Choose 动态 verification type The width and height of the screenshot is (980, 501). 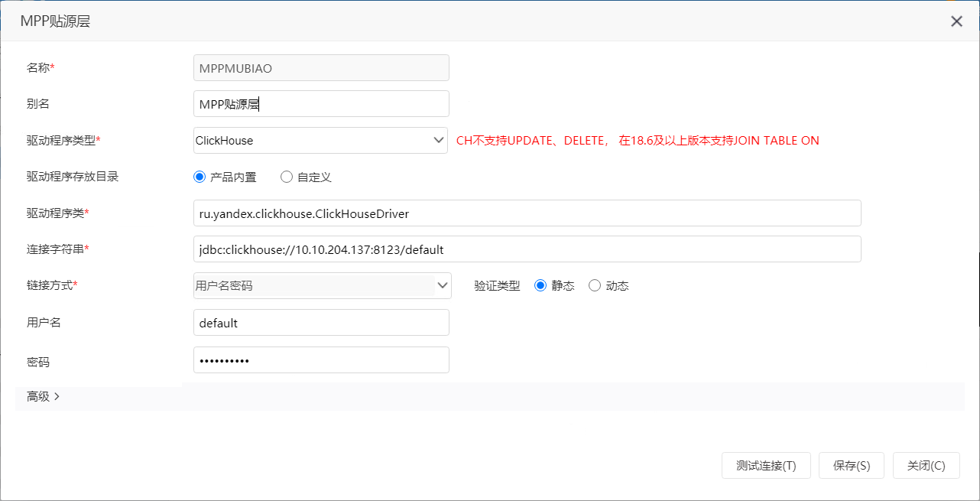595,285
